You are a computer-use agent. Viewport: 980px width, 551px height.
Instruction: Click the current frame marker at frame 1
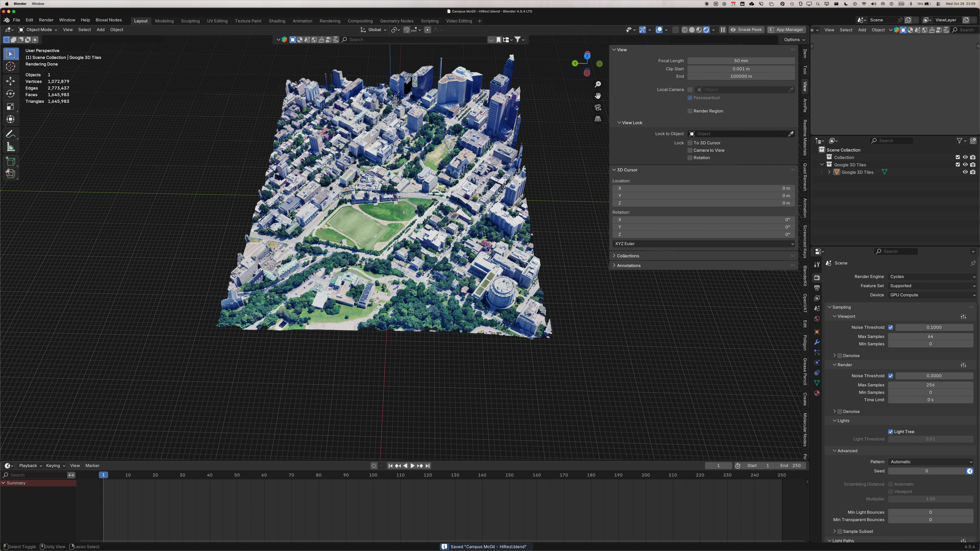tap(103, 475)
